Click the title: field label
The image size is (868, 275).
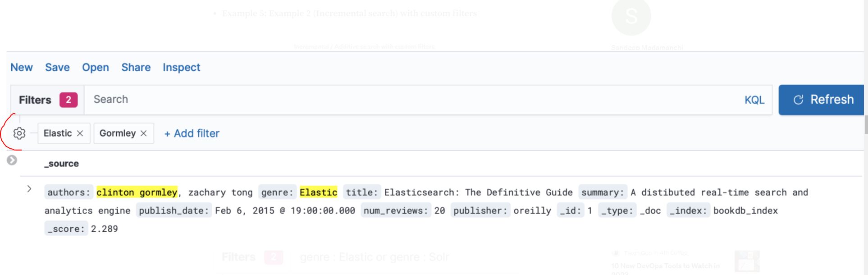pyautogui.click(x=362, y=192)
